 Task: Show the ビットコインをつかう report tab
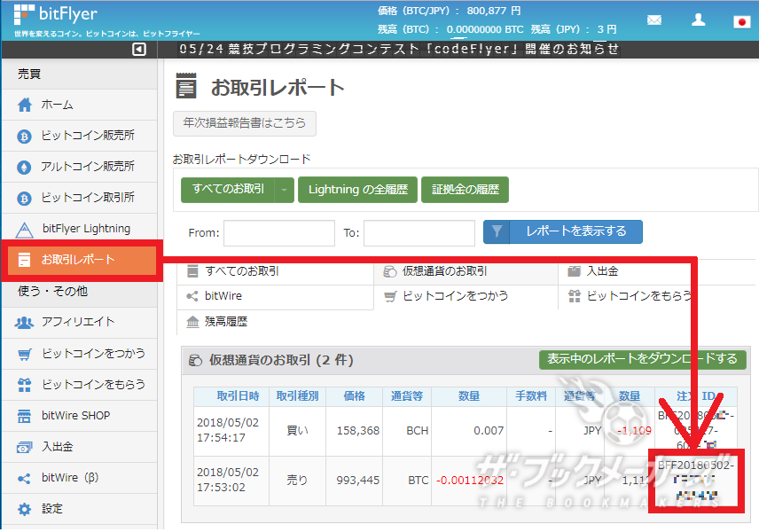click(466, 296)
